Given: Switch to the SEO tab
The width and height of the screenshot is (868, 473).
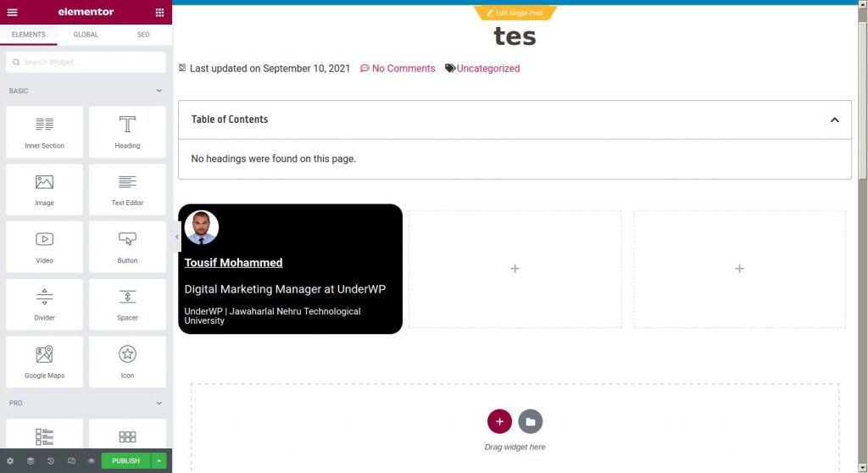Looking at the screenshot, I should coord(143,35).
